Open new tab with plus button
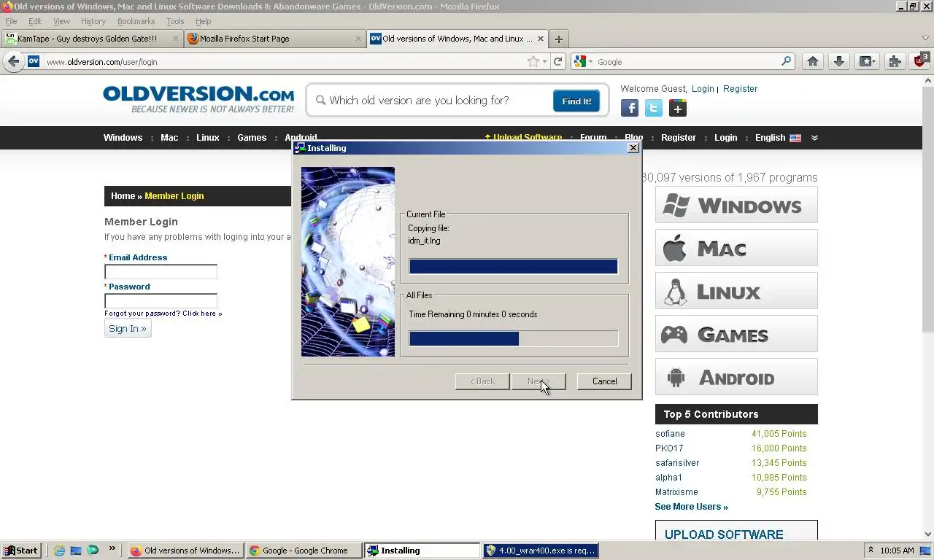This screenshot has width=934, height=560. [x=559, y=39]
